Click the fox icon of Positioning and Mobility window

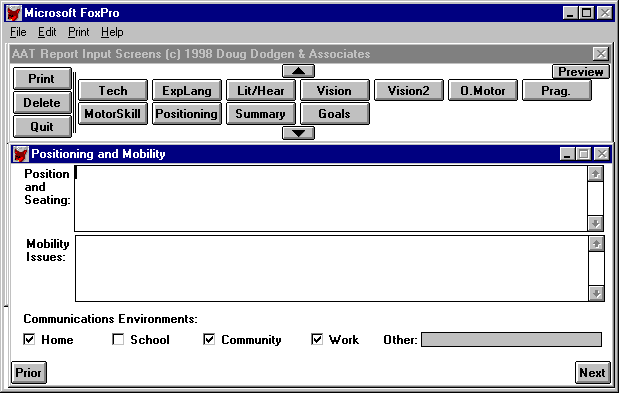pyautogui.click(x=20, y=154)
